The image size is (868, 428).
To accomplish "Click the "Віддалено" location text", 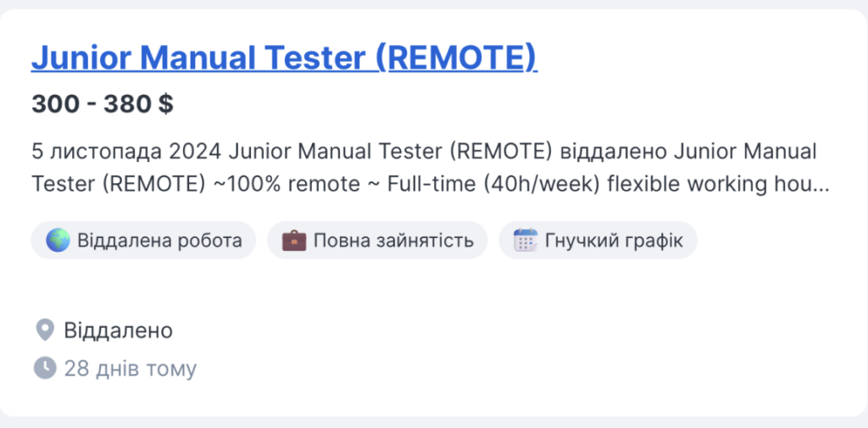I will (x=119, y=330).
